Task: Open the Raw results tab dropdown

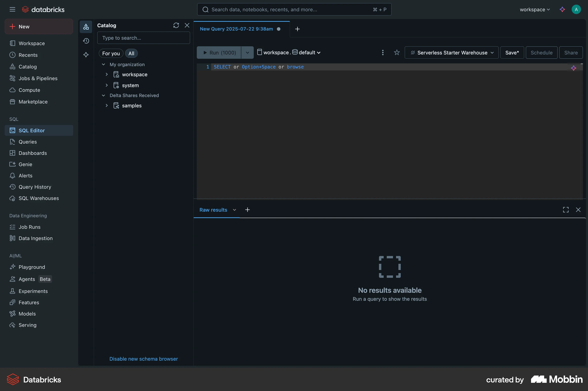Action: (x=234, y=210)
